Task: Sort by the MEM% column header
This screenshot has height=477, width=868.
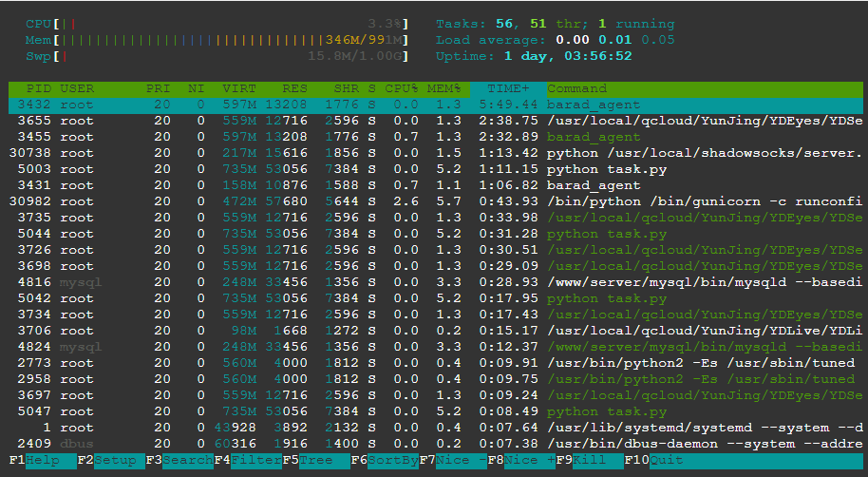Action: tap(443, 88)
